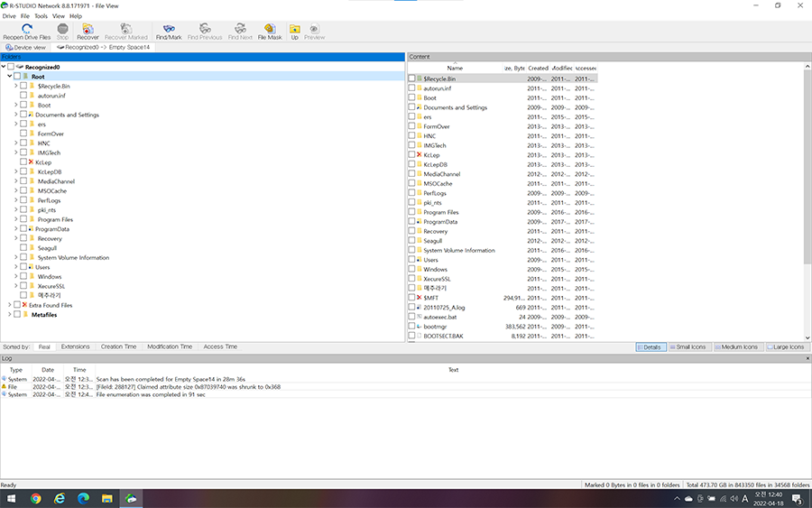Check the Root folder checkbox in tree

(17, 76)
